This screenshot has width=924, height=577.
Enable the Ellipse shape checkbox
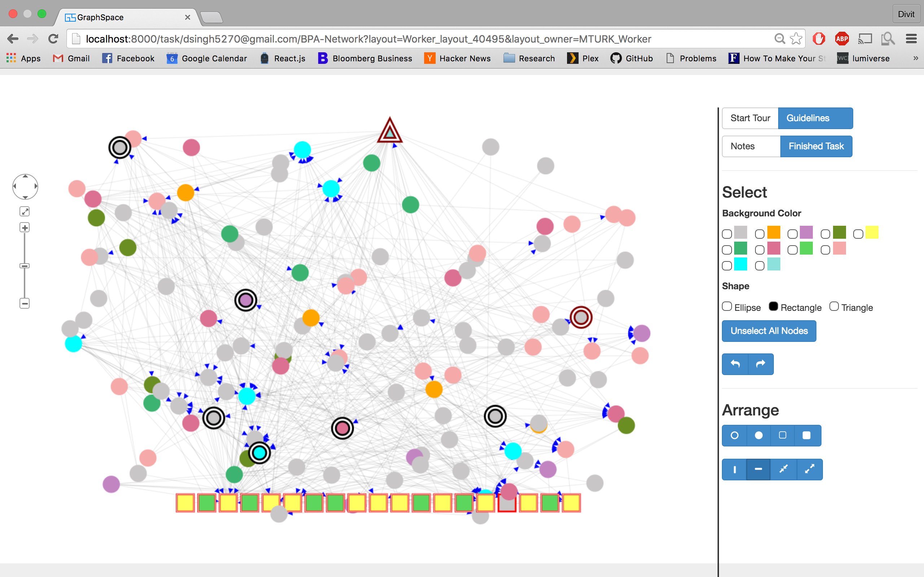(727, 307)
